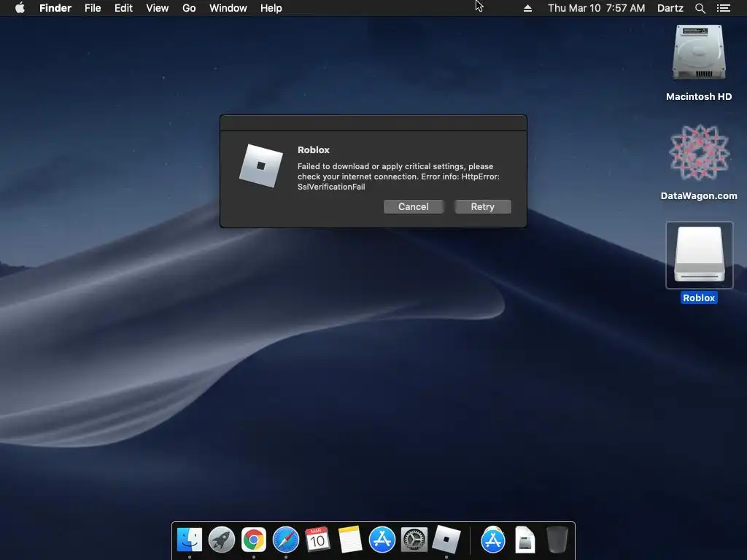Screen dimensions: 747x560
Task: Cancel the Roblox error dialog
Action: [x=414, y=206]
